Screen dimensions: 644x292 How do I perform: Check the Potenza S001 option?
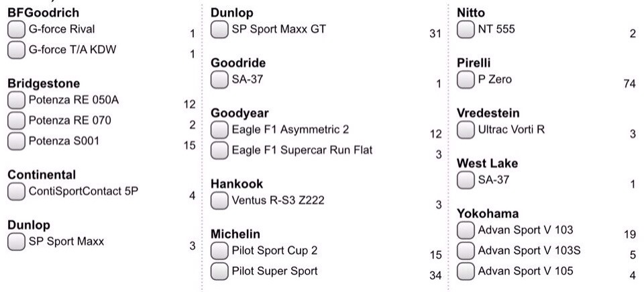pyautogui.click(x=16, y=142)
